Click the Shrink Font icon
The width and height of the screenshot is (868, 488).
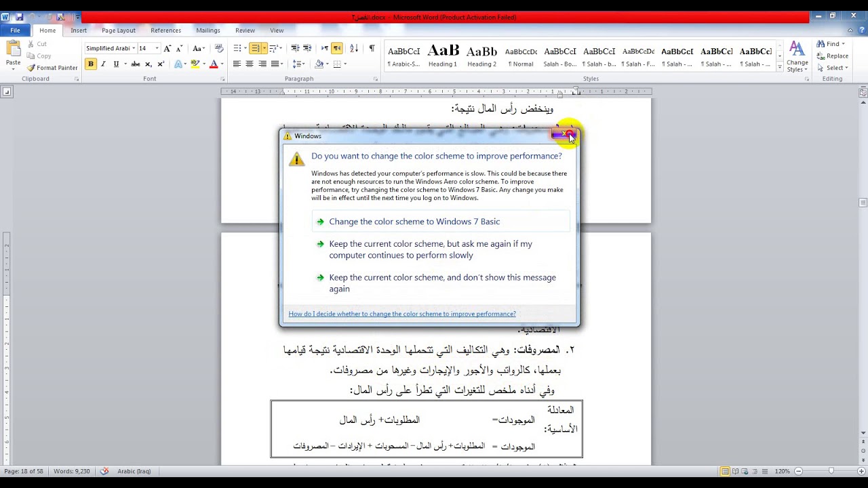pyautogui.click(x=179, y=48)
